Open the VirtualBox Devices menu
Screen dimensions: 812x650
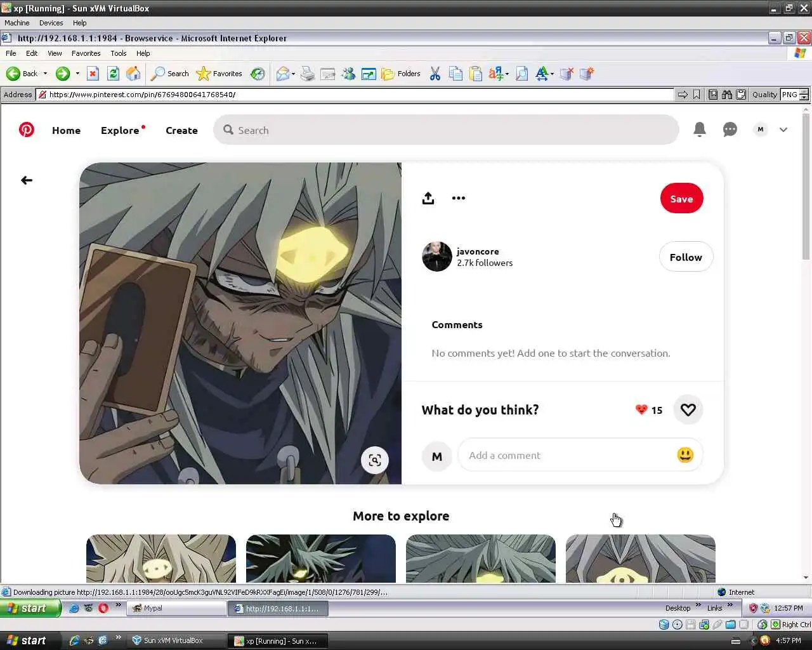click(x=51, y=23)
